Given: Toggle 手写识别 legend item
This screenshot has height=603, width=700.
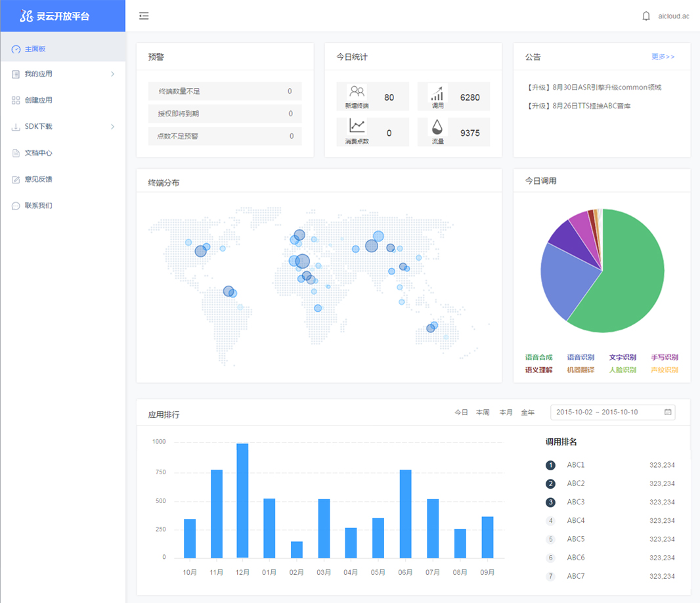Looking at the screenshot, I should click(x=664, y=357).
